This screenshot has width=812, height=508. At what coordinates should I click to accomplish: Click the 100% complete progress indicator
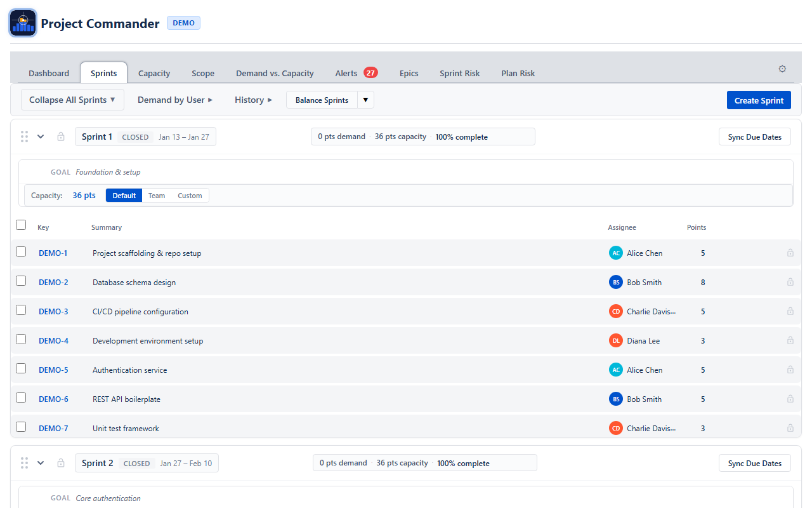(x=461, y=137)
